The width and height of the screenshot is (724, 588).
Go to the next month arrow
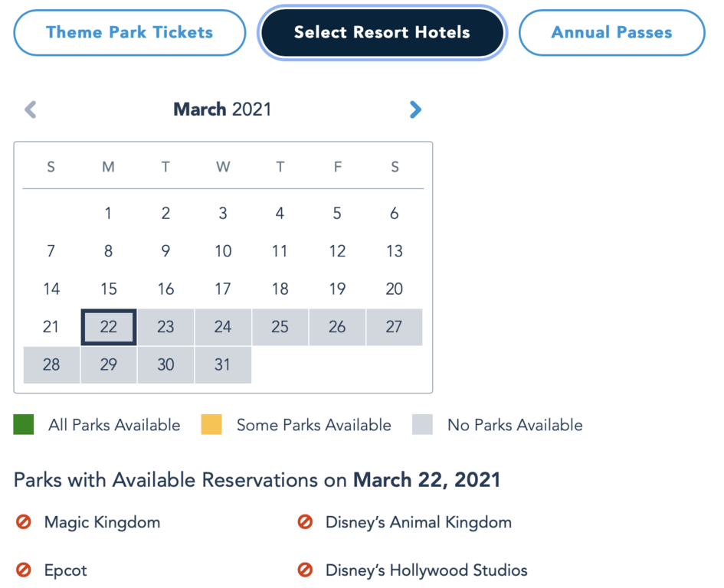[x=415, y=109]
